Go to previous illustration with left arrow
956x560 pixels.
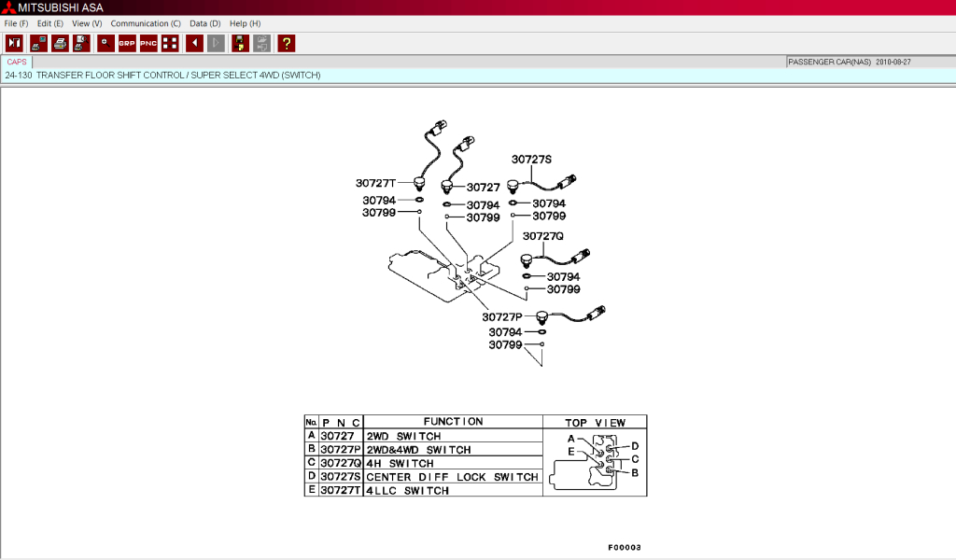click(x=194, y=43)
